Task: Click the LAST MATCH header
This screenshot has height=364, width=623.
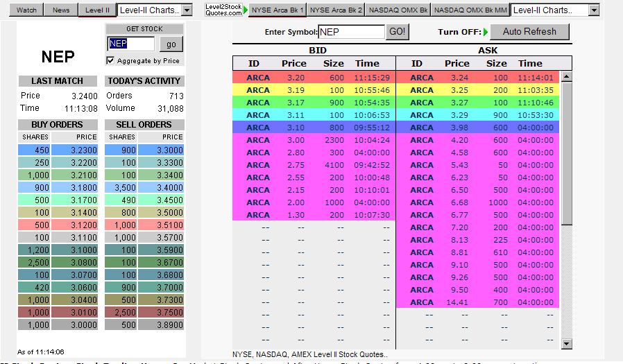Action: (58, 81)
